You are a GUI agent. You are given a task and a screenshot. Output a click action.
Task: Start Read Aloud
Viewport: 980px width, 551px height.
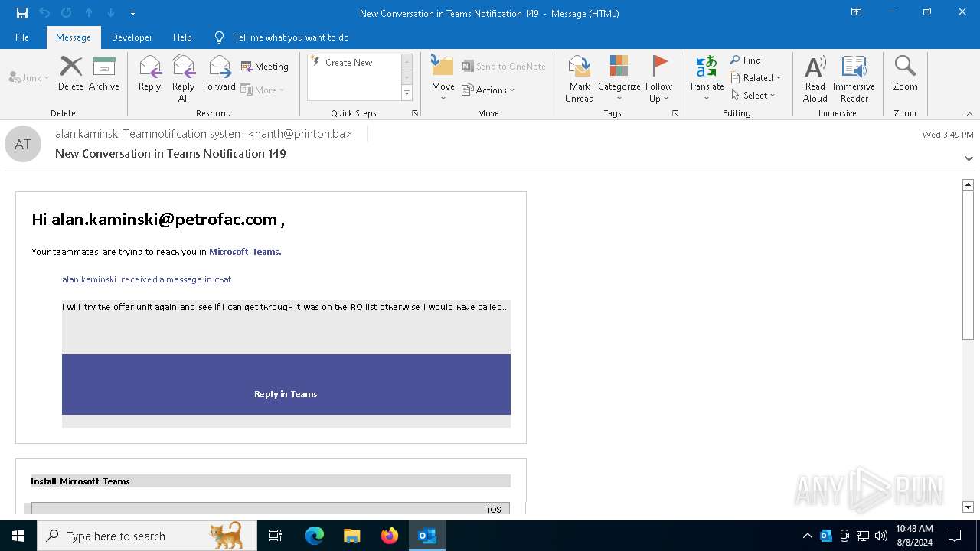[815, 78]
